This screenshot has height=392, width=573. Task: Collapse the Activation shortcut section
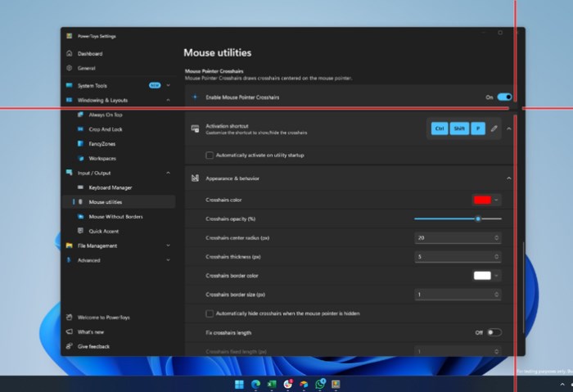coord(508,128)
